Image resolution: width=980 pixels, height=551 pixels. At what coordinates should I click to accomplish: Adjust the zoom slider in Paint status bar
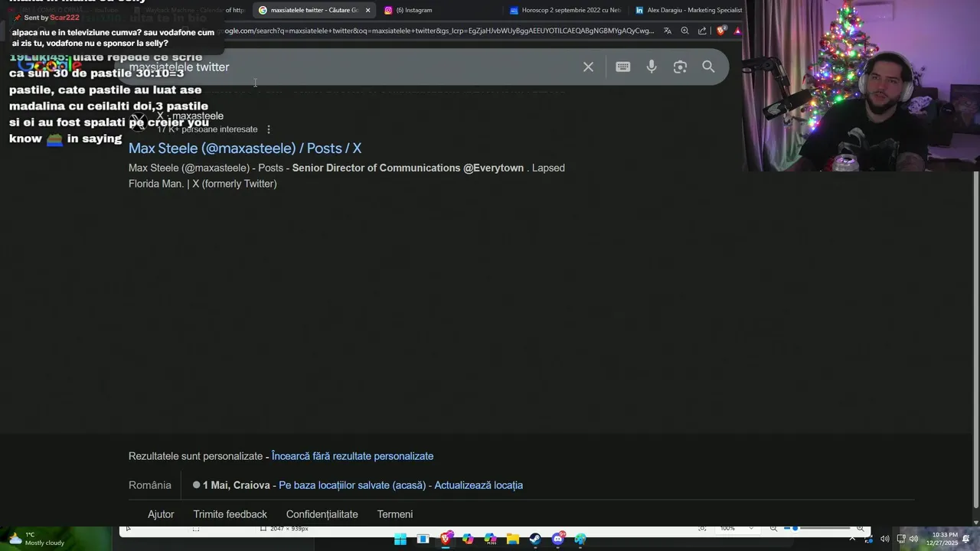coord(816,528)
